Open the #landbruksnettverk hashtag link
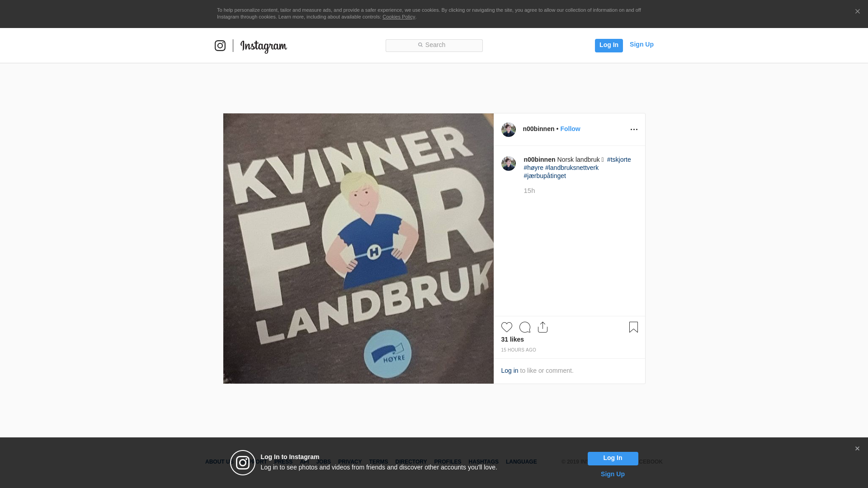 point(571,168)
